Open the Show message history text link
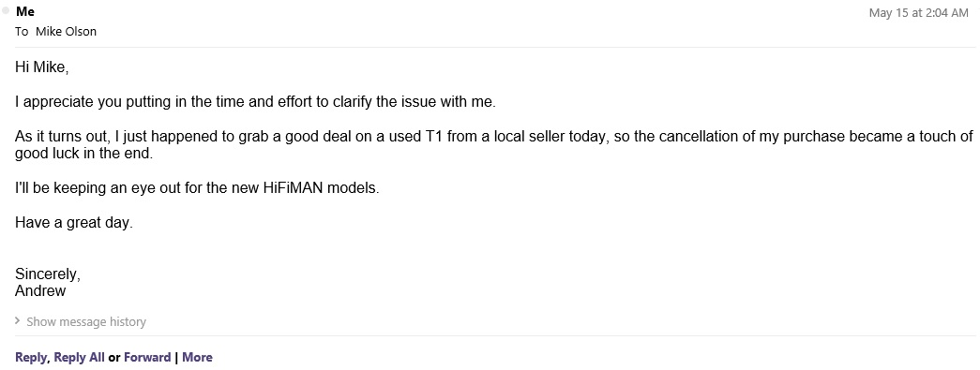Image resolution: width=980 pixels, height=370 pixels. (x=86, y=322)
